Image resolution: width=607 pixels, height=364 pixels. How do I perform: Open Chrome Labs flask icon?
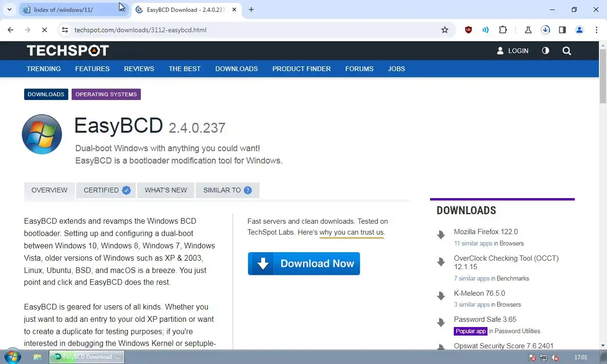528,30
